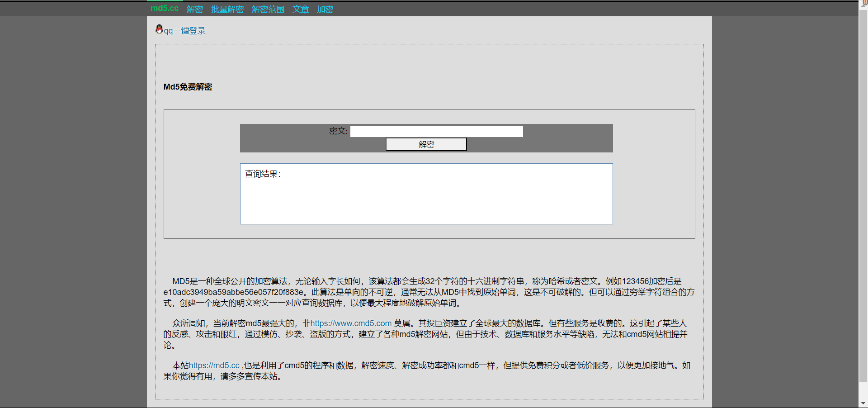Open the https://md5.cc link

coord(214,365)
